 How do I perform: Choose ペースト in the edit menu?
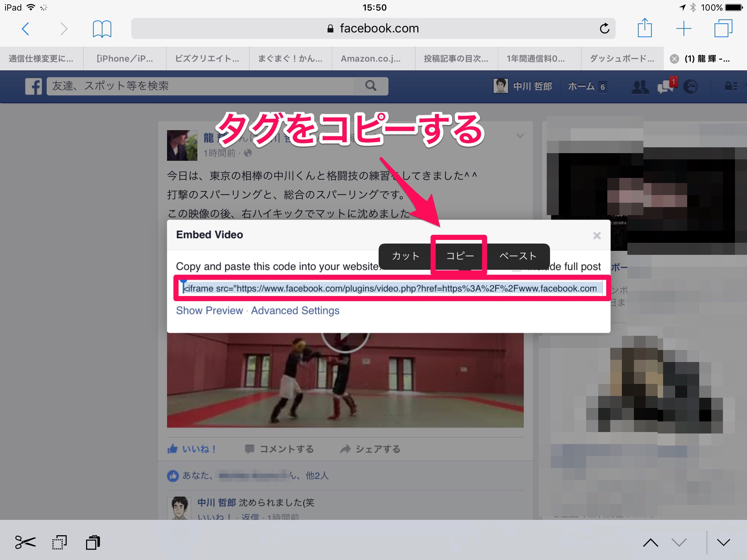[x=518, y=256]
